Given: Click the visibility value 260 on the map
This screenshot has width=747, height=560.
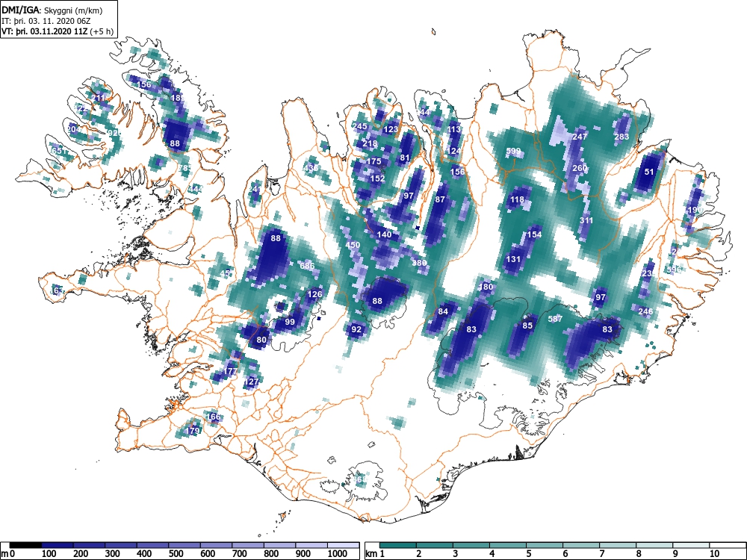Looking at the screenshot, I should tap(580, 168).
